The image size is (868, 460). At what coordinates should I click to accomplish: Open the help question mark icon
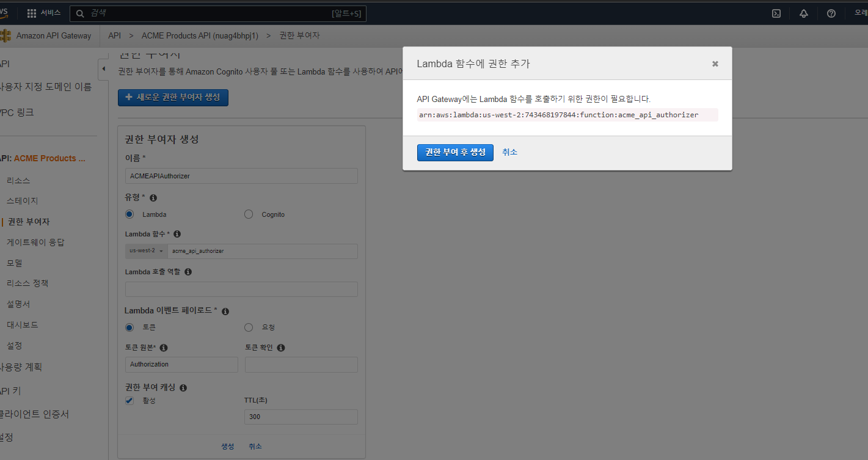click(831, 13)
